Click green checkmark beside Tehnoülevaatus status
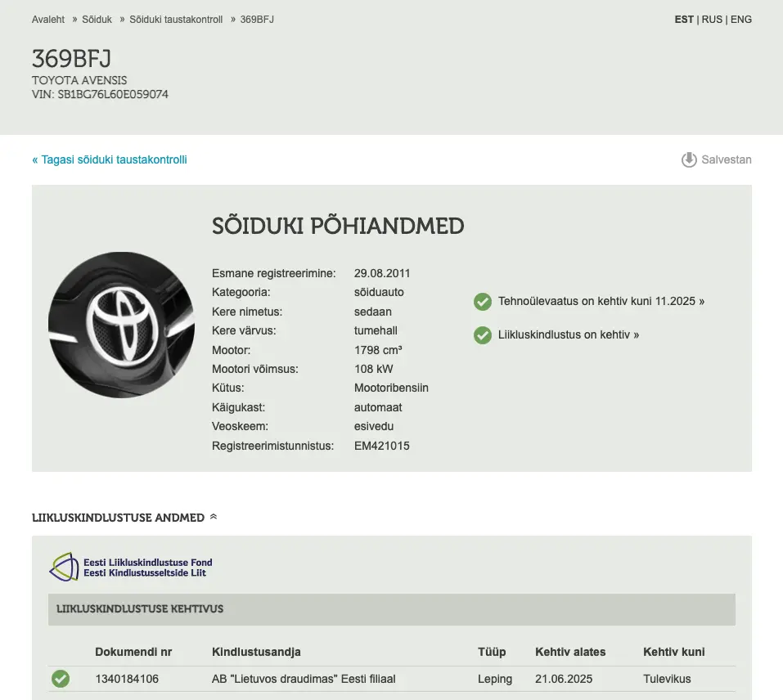Screen dimensions: 783x700 pos(483,302)
